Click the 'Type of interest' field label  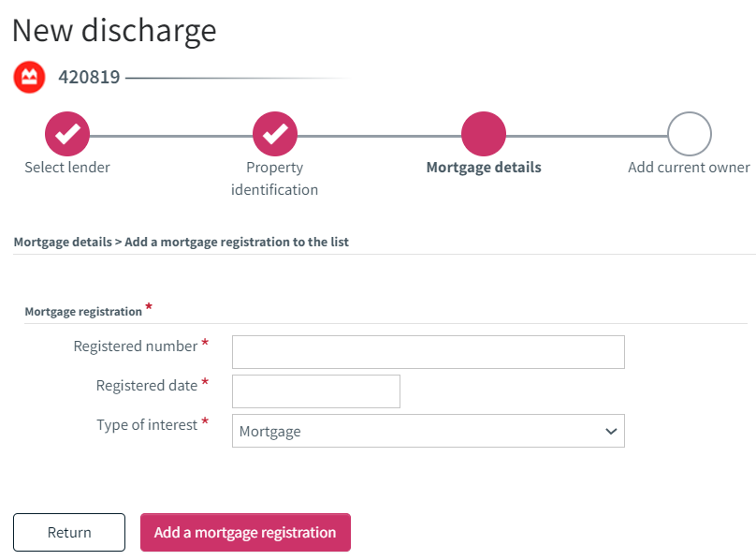(x=147, y=425)
